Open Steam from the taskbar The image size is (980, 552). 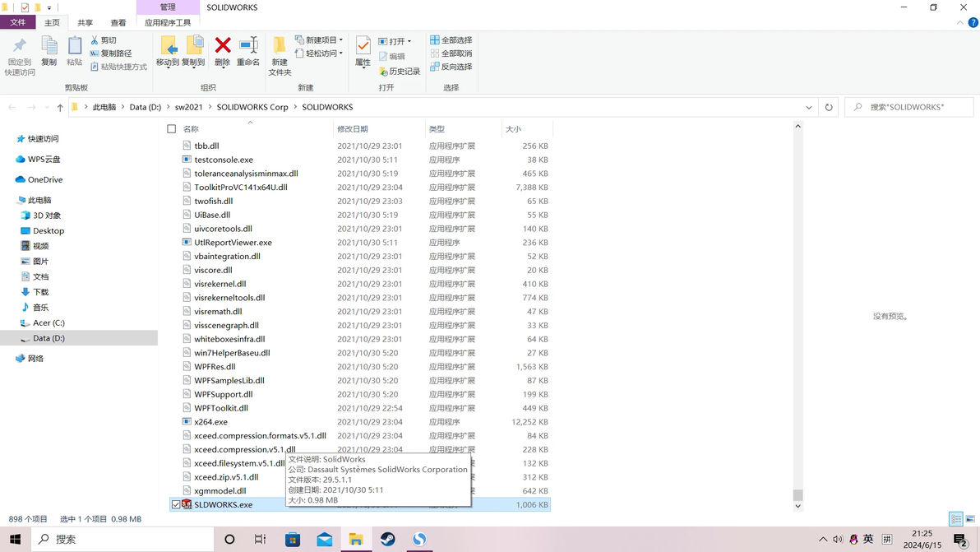(387, 539)
